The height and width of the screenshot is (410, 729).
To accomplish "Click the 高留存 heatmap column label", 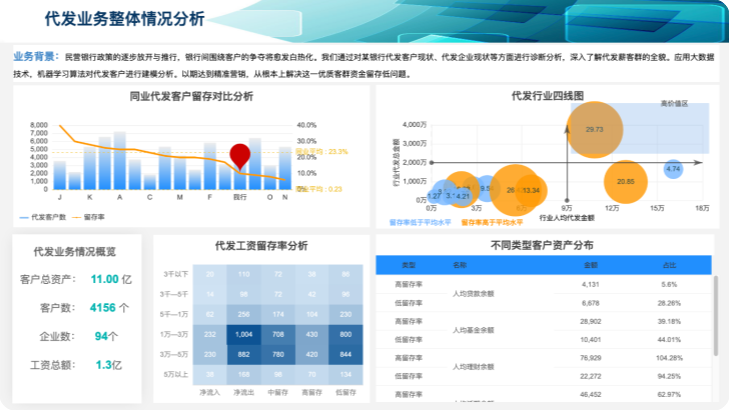I will 311,392.
